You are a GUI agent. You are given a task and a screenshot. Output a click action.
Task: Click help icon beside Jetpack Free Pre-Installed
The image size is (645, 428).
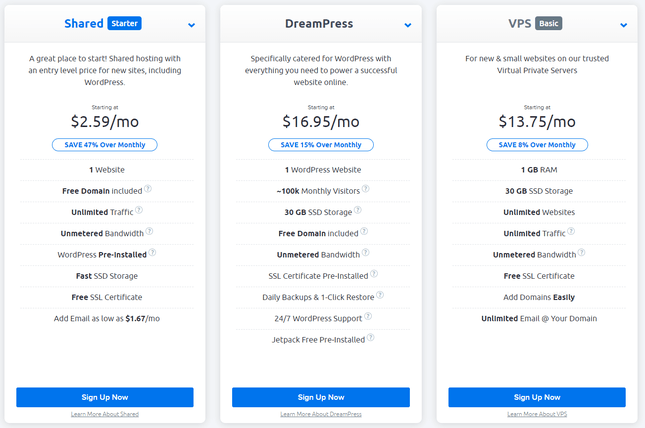tap(371, 337)
